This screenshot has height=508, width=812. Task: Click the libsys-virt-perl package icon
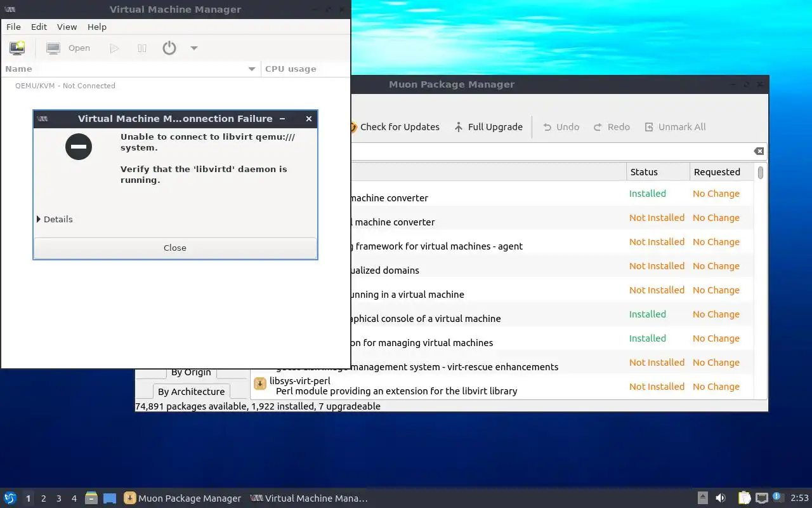coord(260,384)
